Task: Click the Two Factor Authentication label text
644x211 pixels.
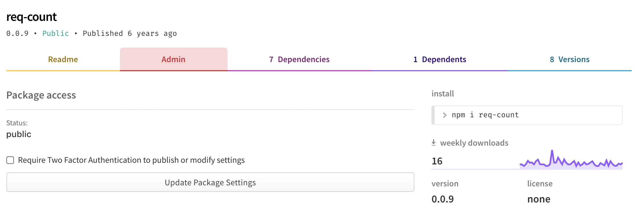Action: click(x=131, y=160)
